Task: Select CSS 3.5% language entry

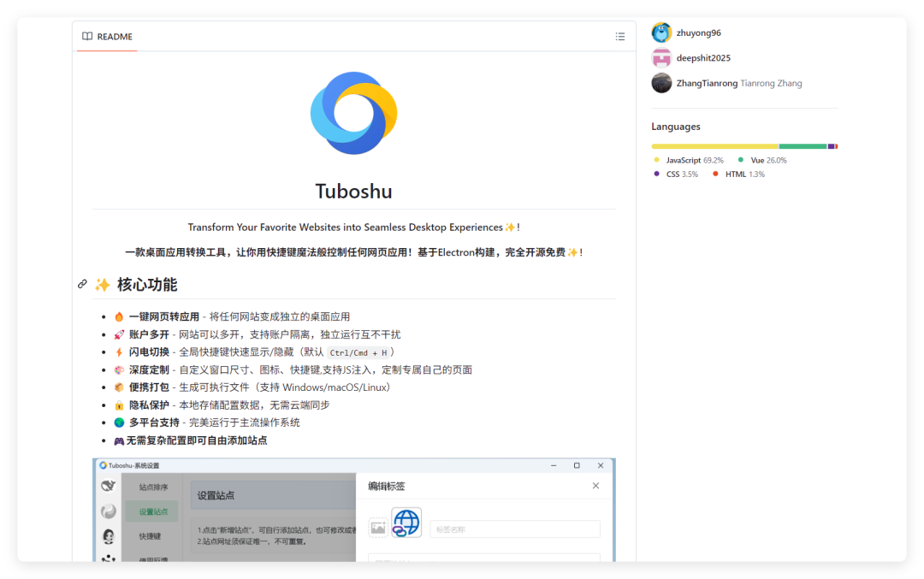Action: pos(676,174)
